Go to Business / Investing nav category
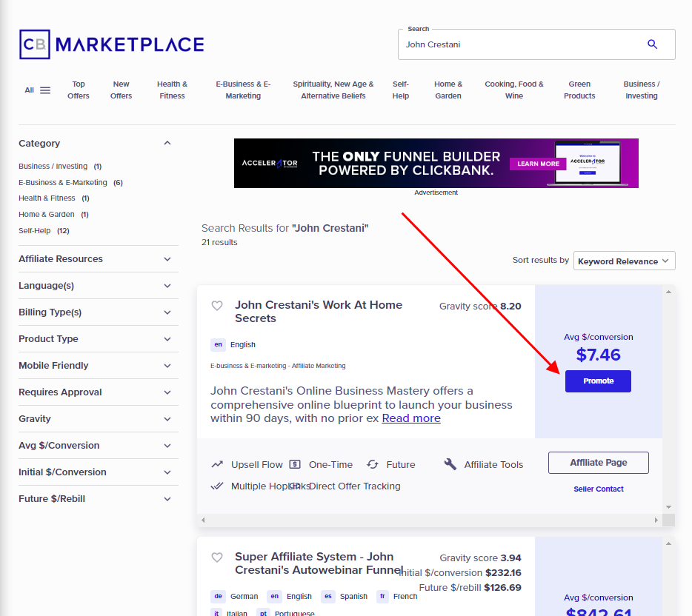 641,90
